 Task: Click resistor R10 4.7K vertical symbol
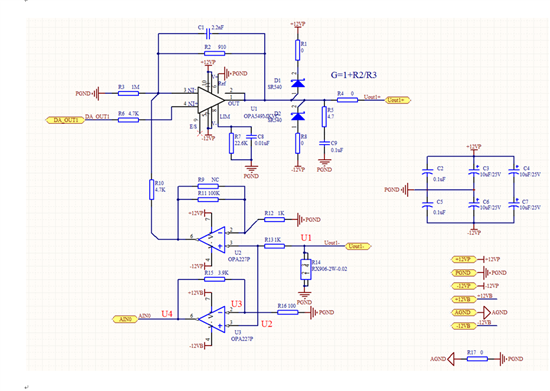click(x=152, y=189)
